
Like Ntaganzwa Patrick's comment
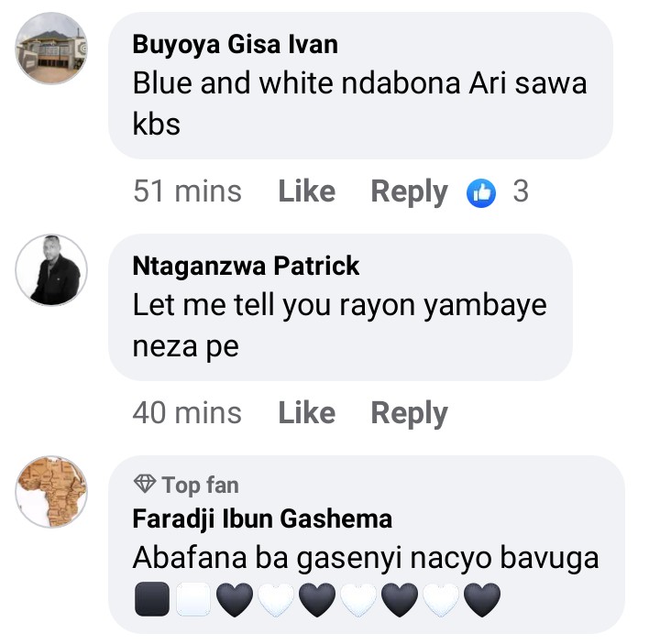[x=306, y=413]
